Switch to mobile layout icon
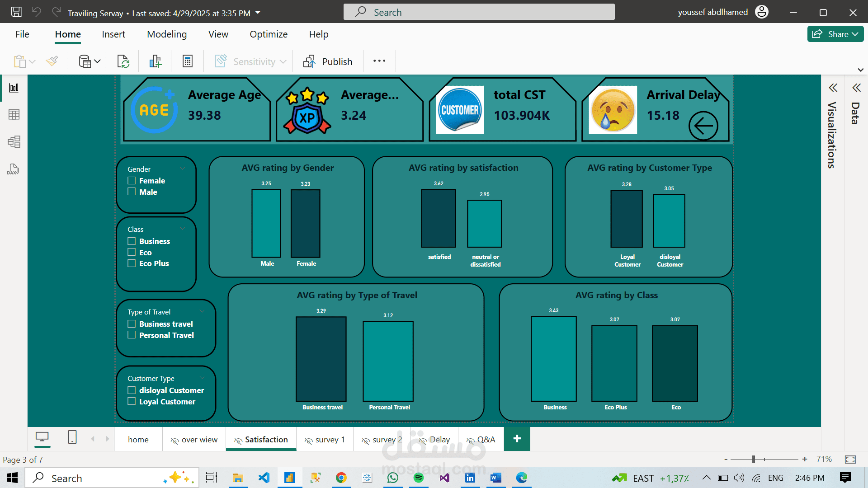The image size is (868, 488). tap(72, 437)
